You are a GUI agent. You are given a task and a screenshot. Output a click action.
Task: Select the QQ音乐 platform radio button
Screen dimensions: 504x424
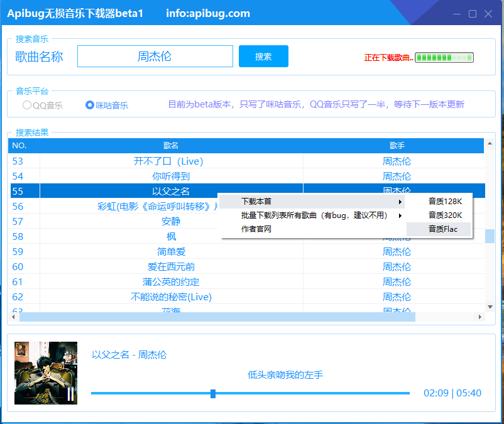[27, 106]
